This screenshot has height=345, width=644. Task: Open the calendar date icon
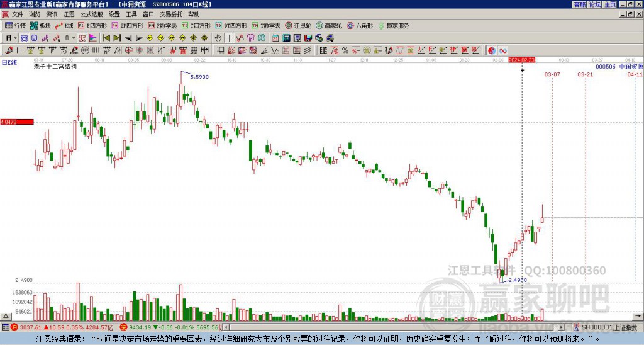[275, 38]
